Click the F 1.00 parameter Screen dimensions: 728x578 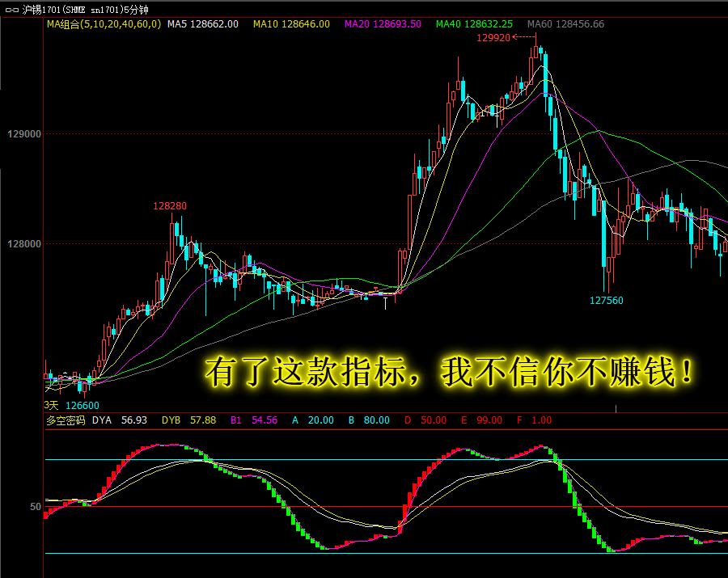(534, 420)
